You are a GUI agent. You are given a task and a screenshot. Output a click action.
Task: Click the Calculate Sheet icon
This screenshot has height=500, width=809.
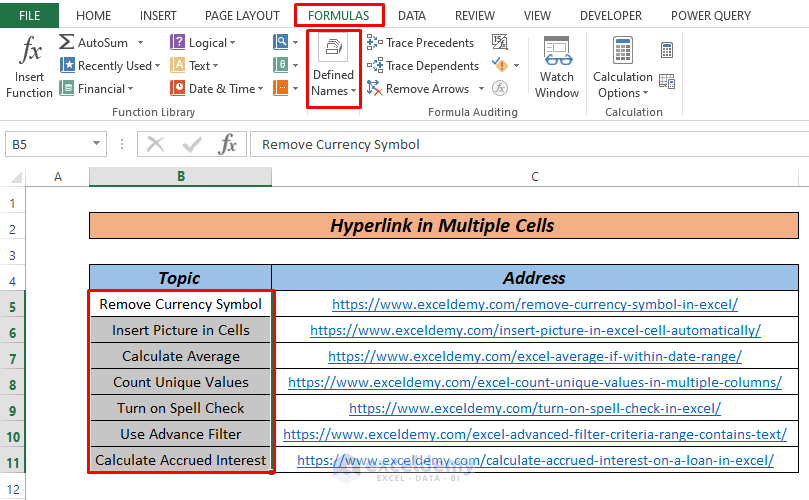(667, 82)
